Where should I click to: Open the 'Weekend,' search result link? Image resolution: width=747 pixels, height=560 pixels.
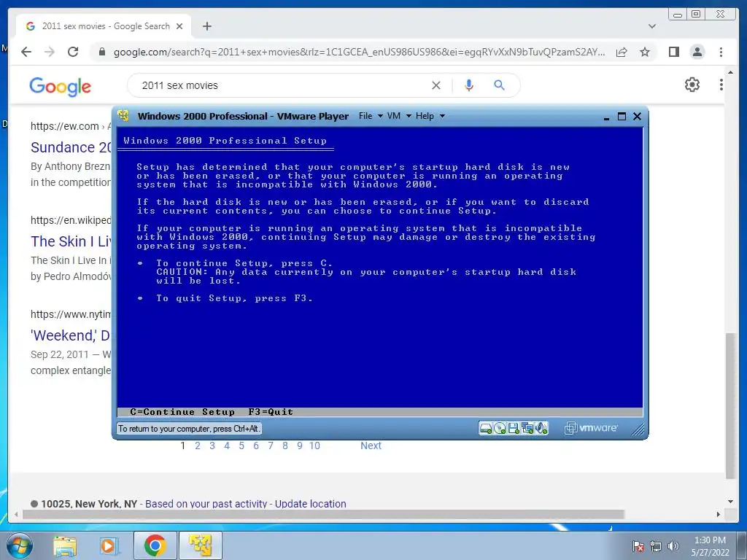(x=71, y=335)
